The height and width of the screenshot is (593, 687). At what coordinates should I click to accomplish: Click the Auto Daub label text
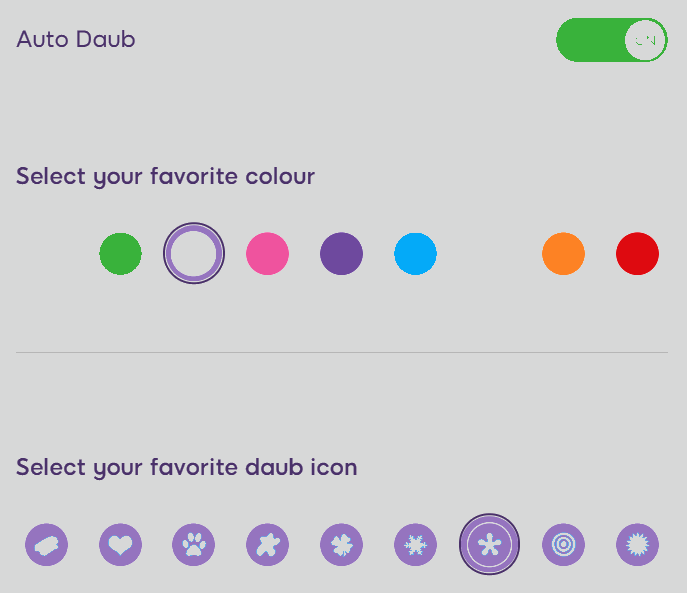[x=76, y=39]
